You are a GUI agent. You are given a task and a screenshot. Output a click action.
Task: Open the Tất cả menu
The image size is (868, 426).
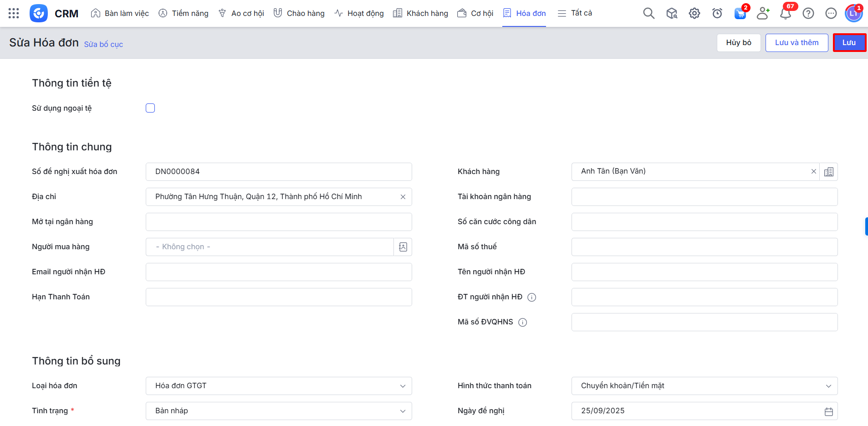(575, 13)
